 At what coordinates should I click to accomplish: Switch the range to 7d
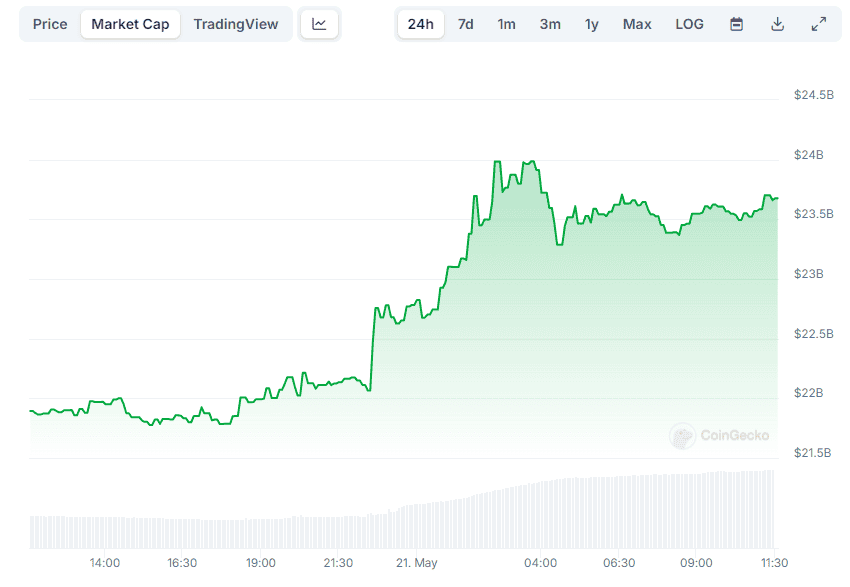click(465, 24)
